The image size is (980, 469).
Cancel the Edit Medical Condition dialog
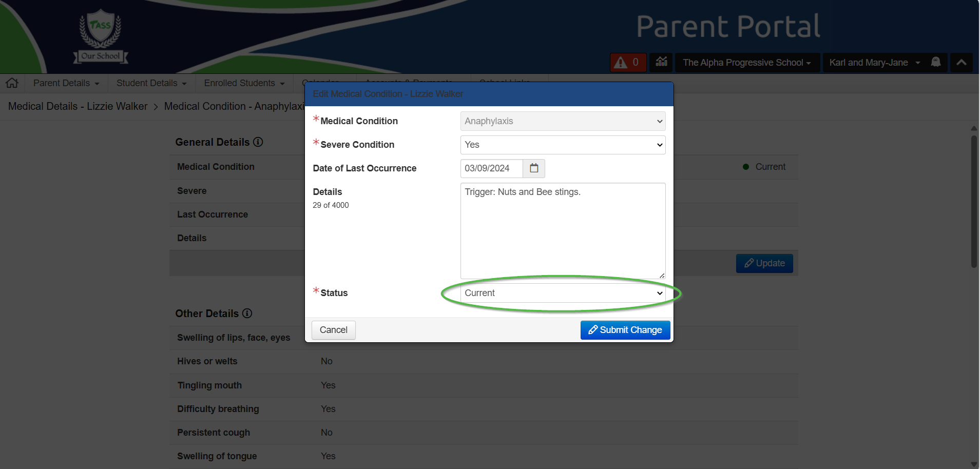333,330
